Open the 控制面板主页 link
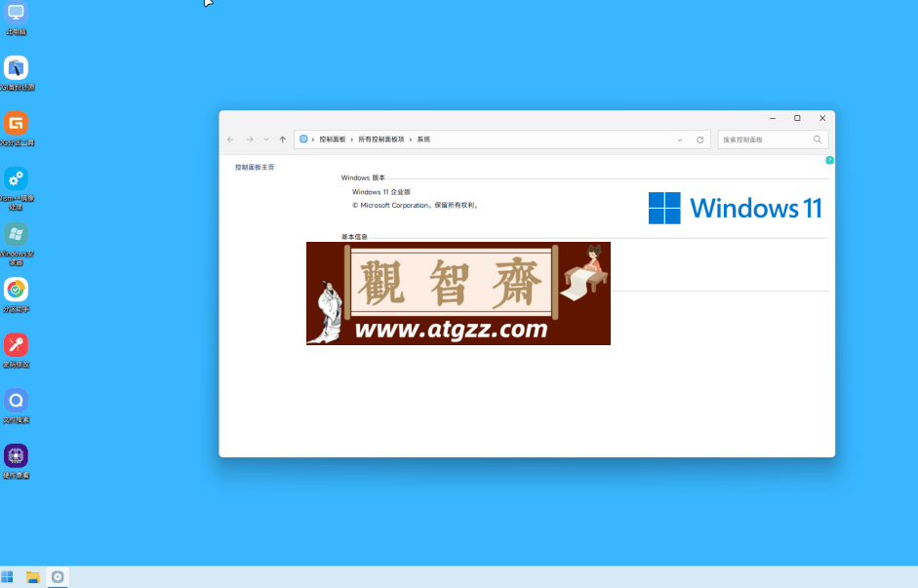This screenshot has width=918, height=588. click(255, 167)
